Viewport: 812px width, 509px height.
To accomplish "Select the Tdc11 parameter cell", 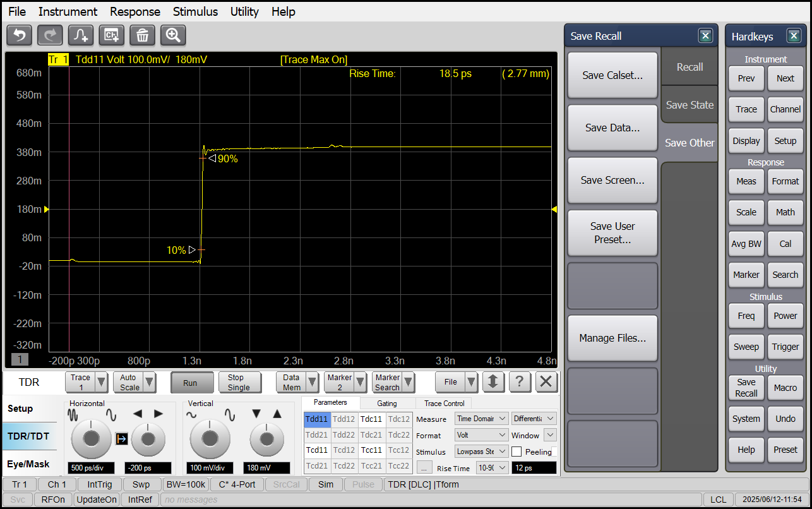I will 372,419.
